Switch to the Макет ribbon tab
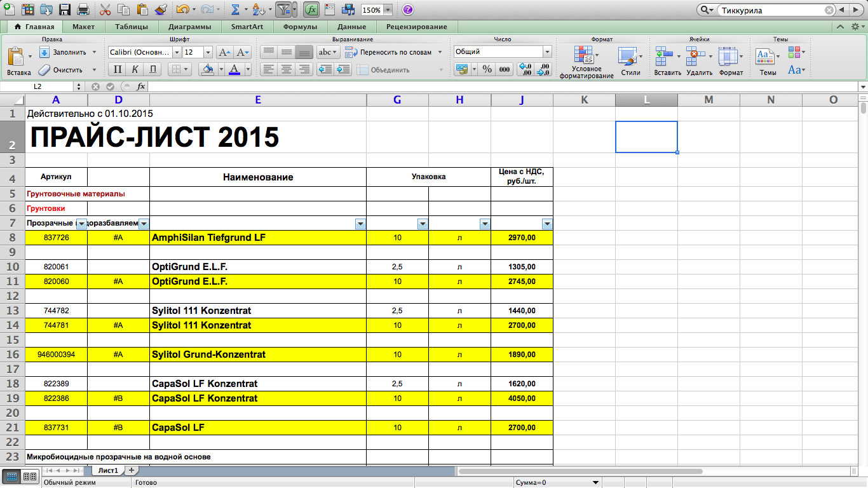The width and height of the screenshot is (868, 488). tap(83, 27)
